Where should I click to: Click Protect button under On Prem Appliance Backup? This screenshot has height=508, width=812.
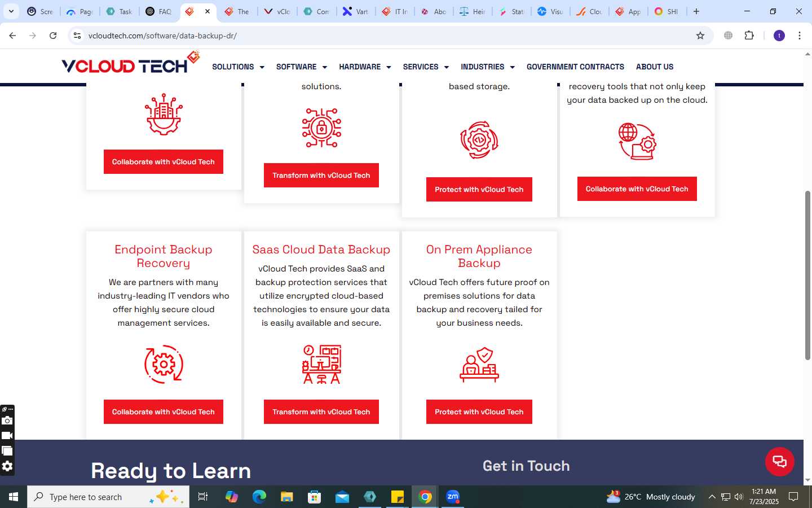pos(479,411)
